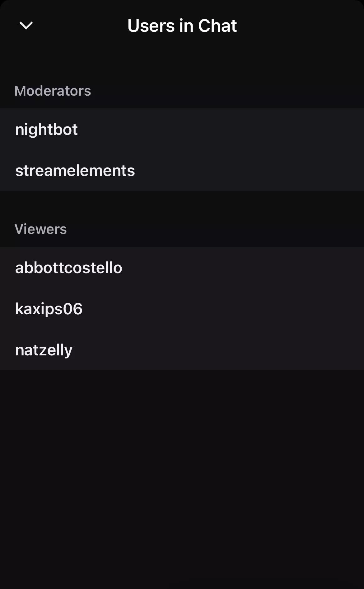This screenshot has height=589, width=364.
Task: Click the Moderators section header
Action: 53,91
